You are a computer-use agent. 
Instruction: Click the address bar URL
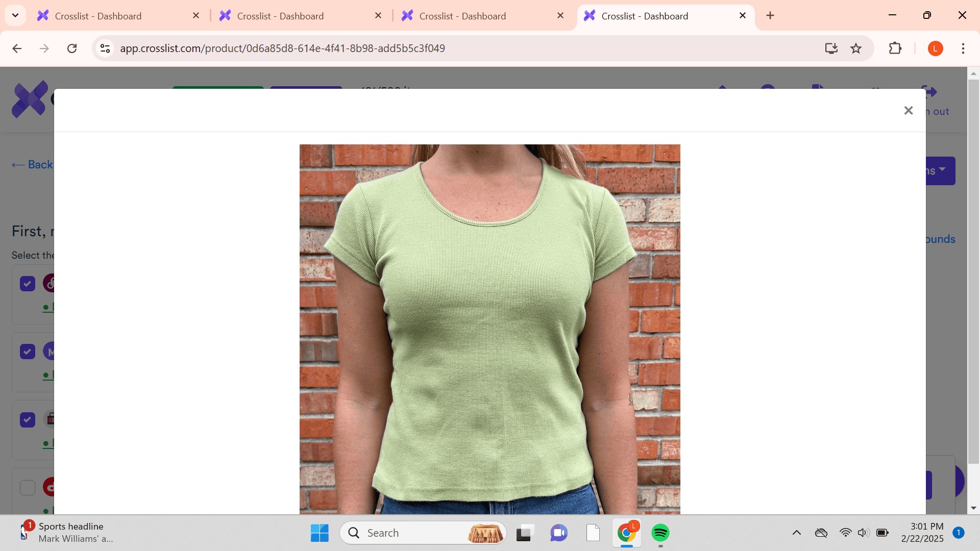(282, 48)
